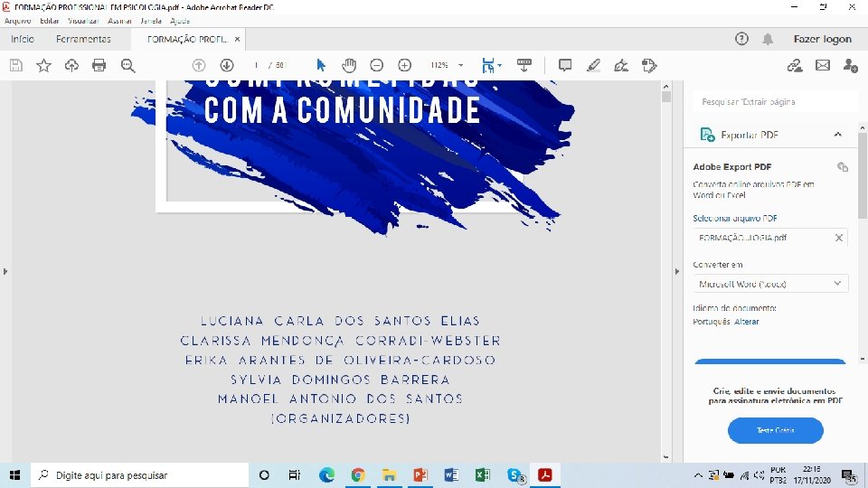The height and width of the screenshot is (488, 868).
Task: Collapse the Exportar PDF section
Action: tap(837, 135)
